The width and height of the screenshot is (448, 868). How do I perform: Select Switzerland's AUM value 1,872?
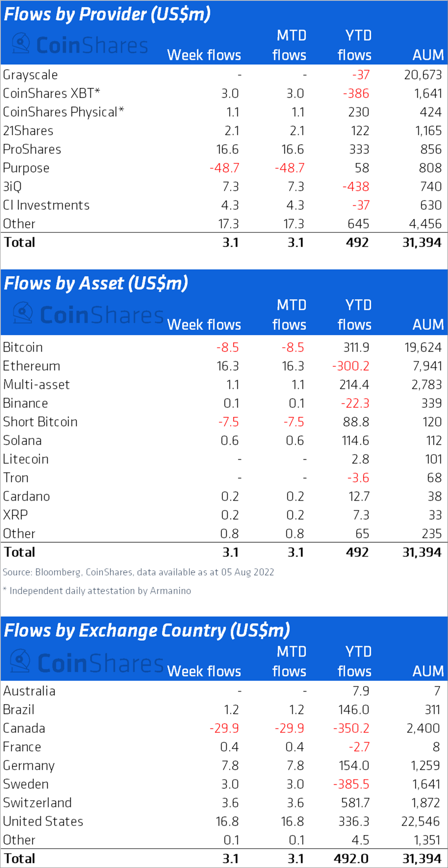tap(425, 803)
